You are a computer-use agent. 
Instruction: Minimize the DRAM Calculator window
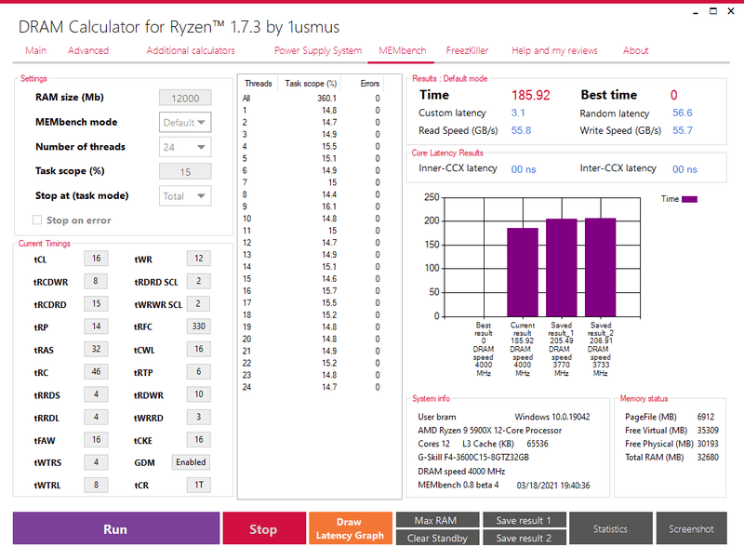click(696, 12)
